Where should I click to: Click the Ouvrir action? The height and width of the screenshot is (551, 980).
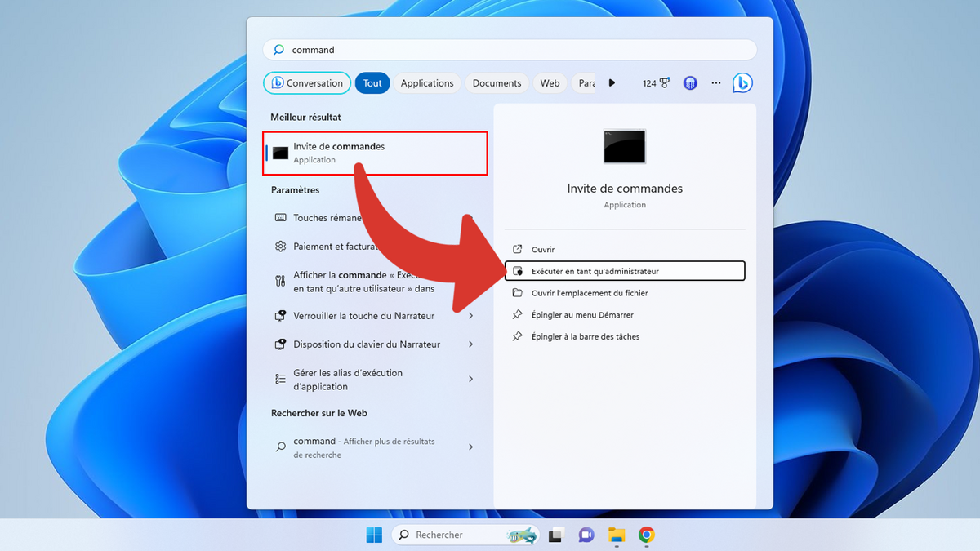(625, 249)
